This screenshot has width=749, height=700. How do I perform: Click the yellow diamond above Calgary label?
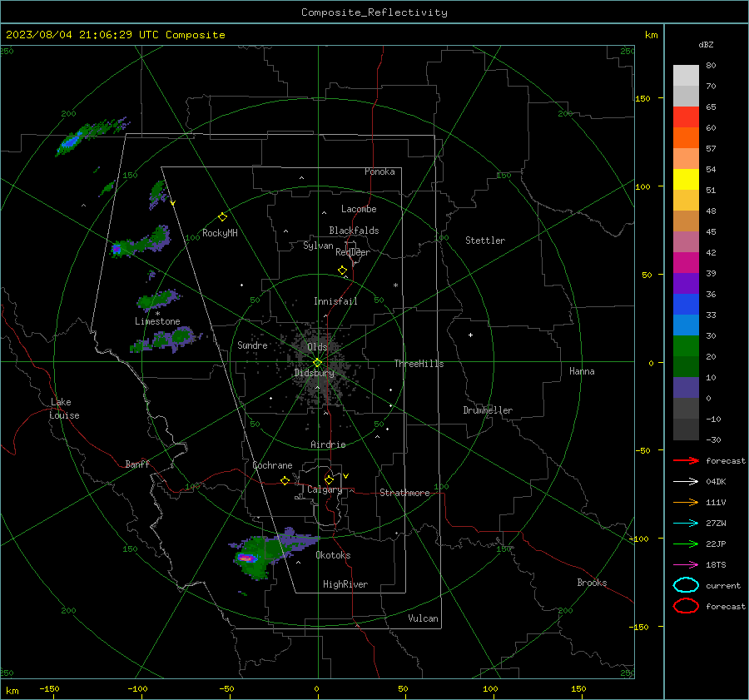click(x=329, y=479)
